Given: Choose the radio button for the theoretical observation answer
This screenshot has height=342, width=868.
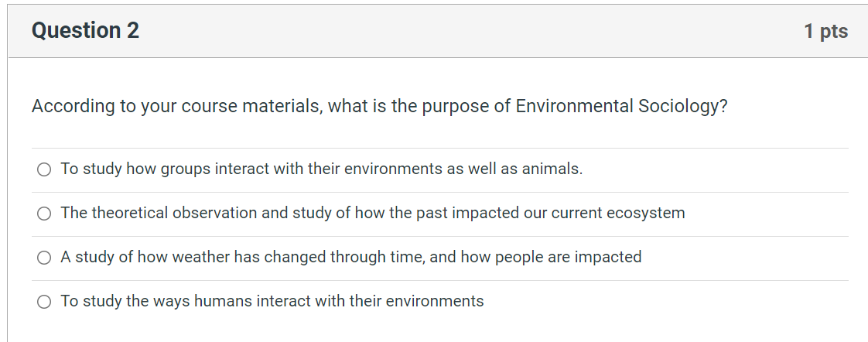Looking at the screenshot, I should click(x=44, y=213).
